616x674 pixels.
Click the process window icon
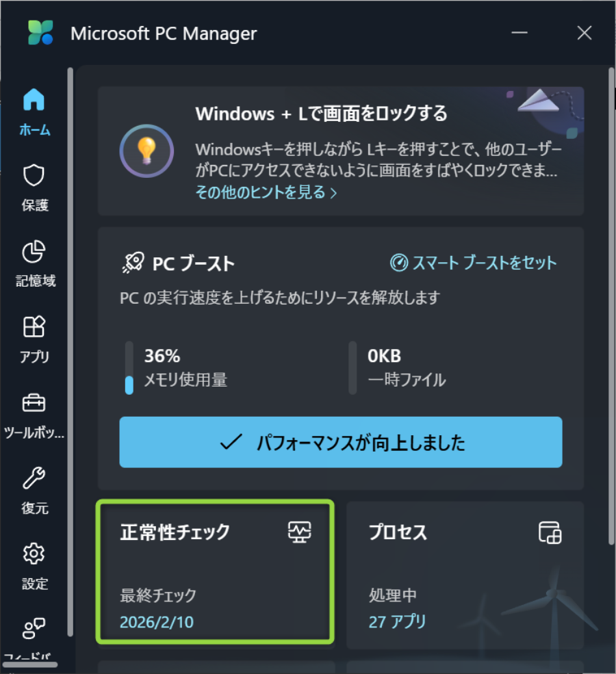click(x=550, y=532)
